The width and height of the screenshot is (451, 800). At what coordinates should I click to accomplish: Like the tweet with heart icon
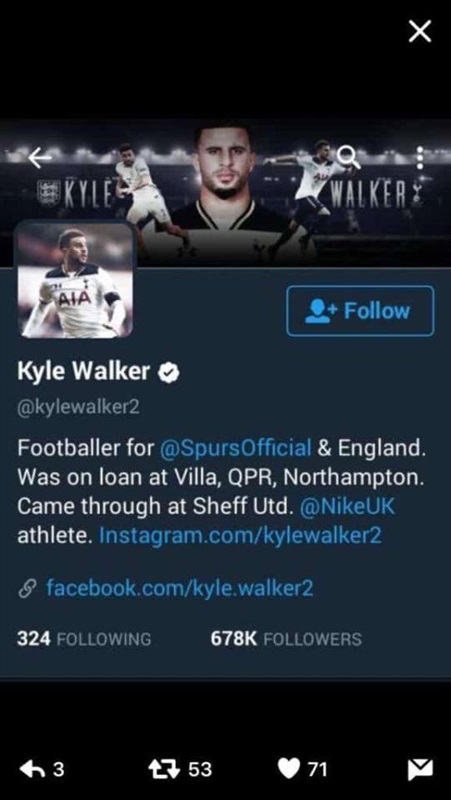pos(289,769)
